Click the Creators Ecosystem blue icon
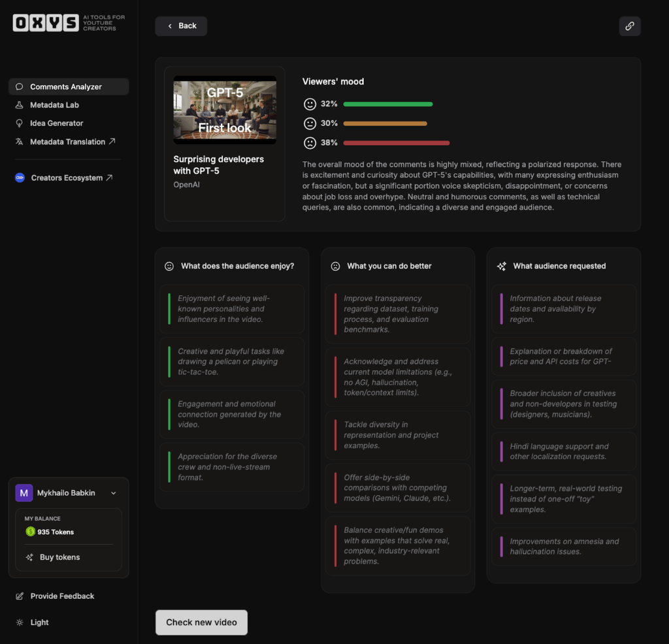The height and width of the screenshot is (644, 669). coord(20,178)
